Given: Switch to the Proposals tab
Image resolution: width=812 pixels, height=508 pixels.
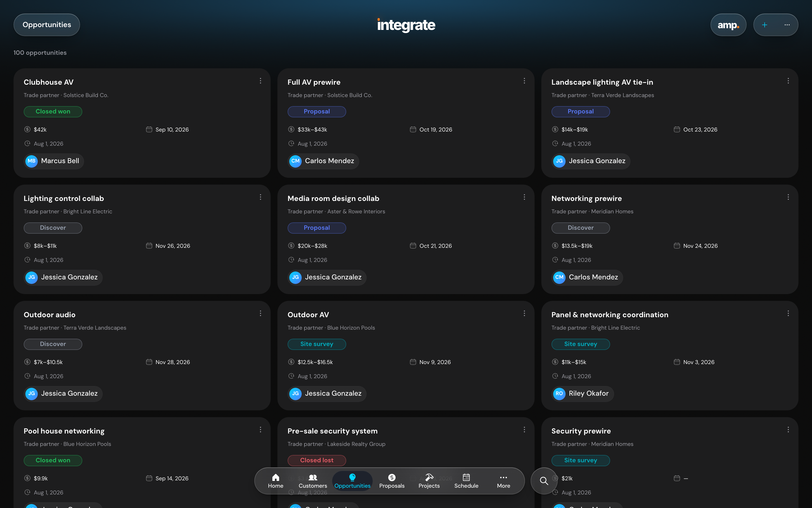Looking at the screenshot, I should [392, 481].
